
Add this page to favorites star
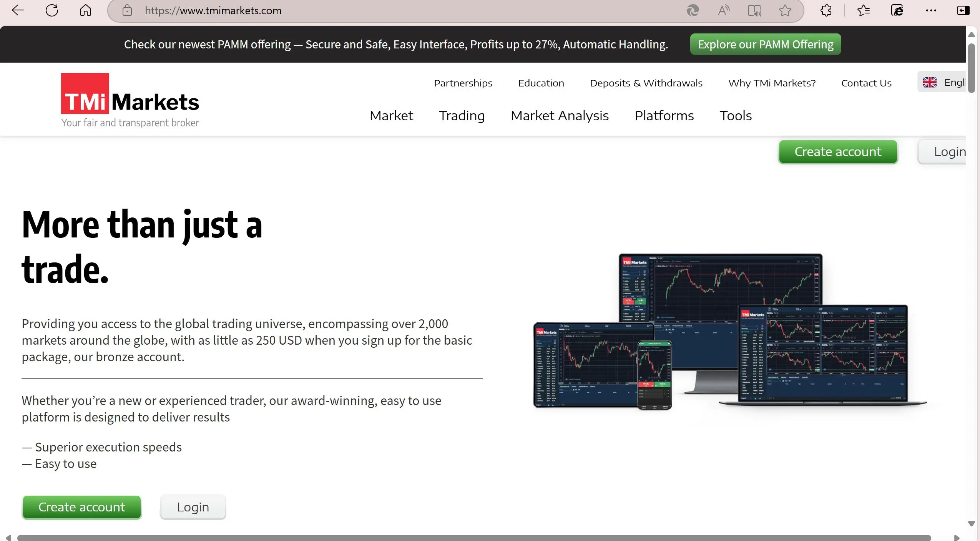pos(785,10)
